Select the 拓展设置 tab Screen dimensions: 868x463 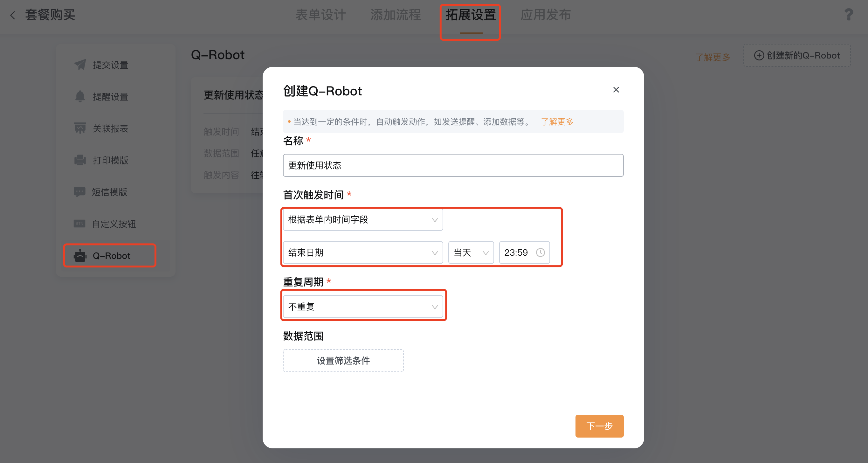click(x=471, y=15)
